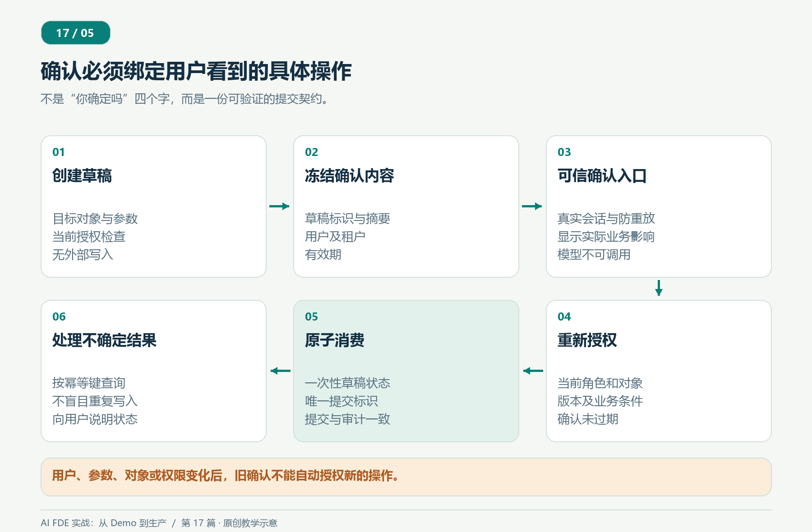812x532 pixels.
Task: Click the line 草稿标识与摘要
Action: 347,219
